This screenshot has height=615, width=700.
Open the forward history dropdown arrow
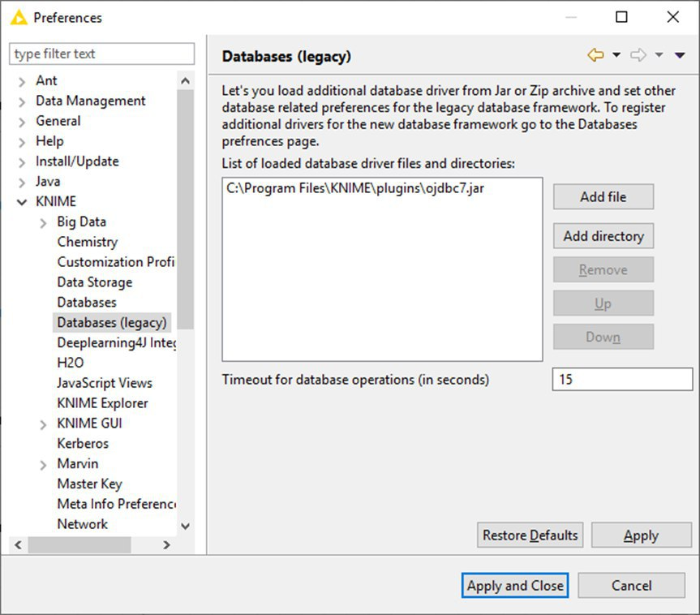pos(659,55)
